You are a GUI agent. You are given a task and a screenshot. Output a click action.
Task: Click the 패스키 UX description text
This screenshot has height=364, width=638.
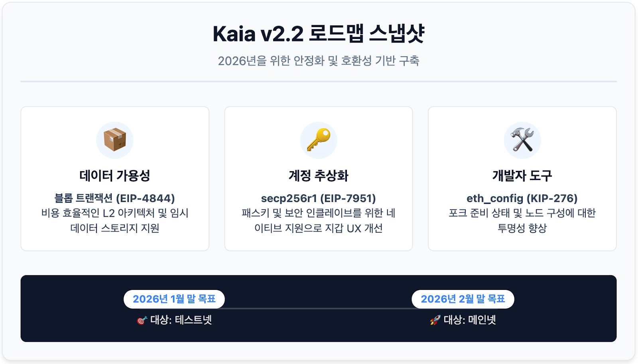click(319, 221)
